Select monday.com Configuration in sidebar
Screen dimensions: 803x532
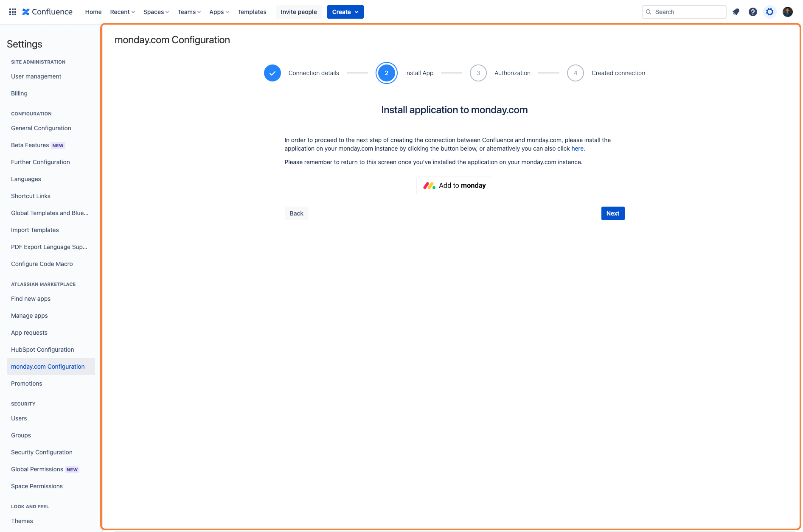[x=51, y=367]
